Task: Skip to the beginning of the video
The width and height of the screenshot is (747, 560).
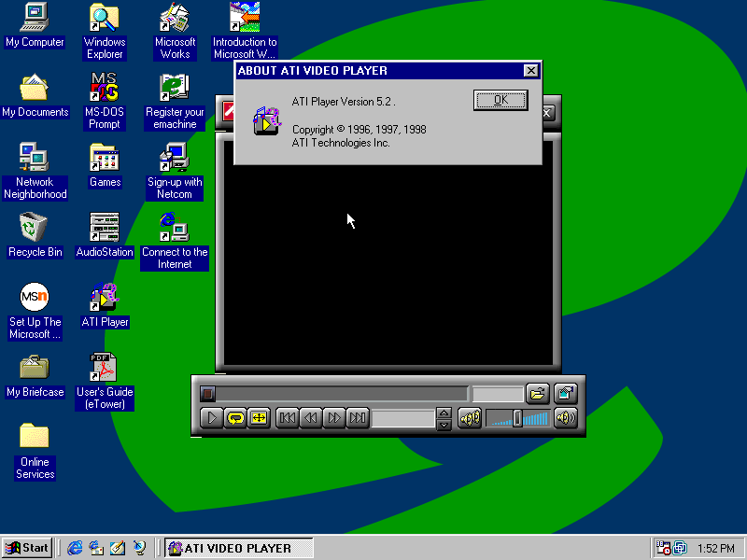Action: click(x=288, y=418)
